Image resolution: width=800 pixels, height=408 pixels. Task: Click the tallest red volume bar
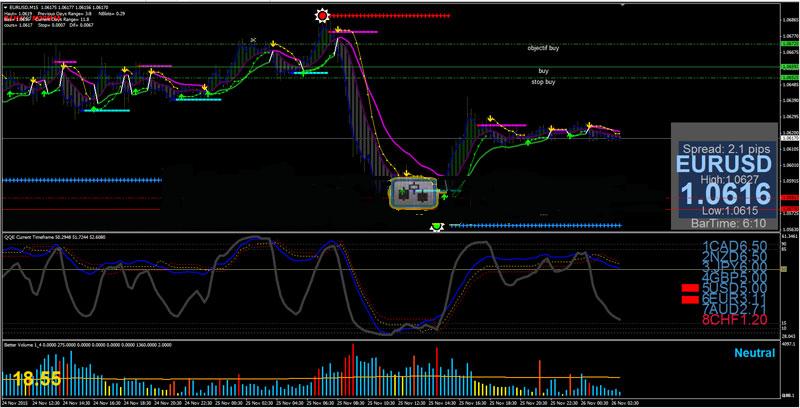point(353,369)
